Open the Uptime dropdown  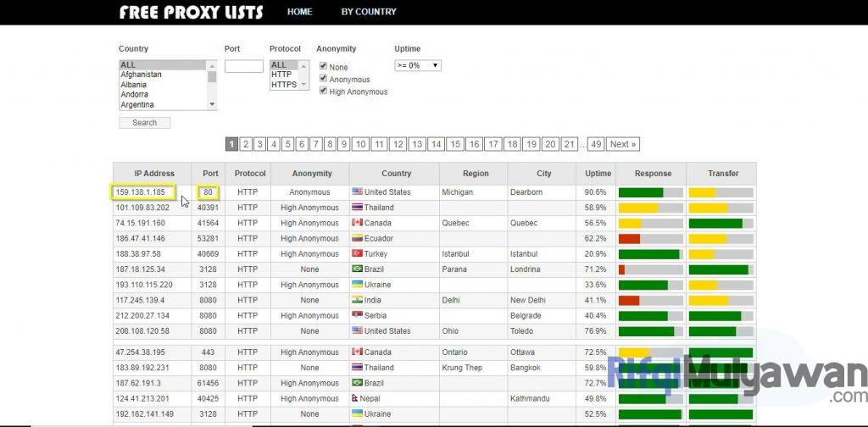click(x=418, y=65)
